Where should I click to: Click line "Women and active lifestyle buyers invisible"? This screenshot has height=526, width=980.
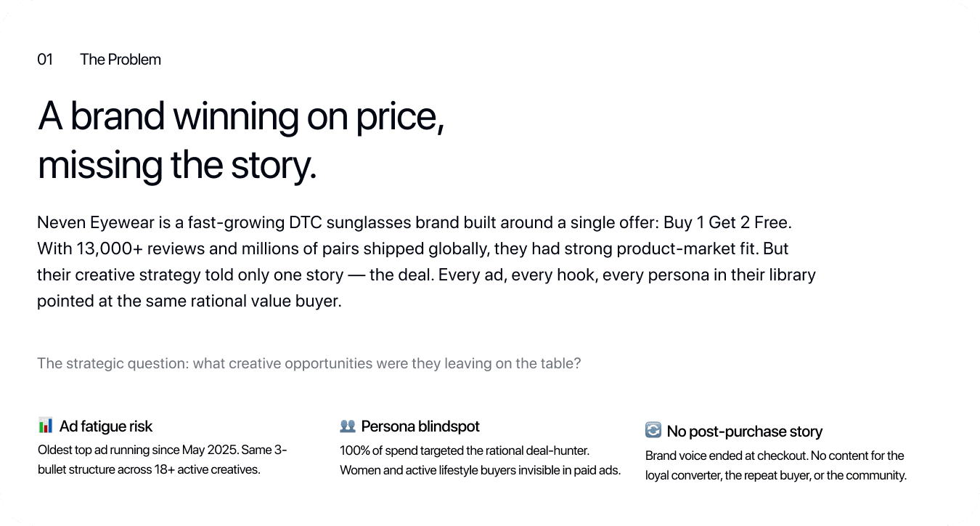(481, 470)
